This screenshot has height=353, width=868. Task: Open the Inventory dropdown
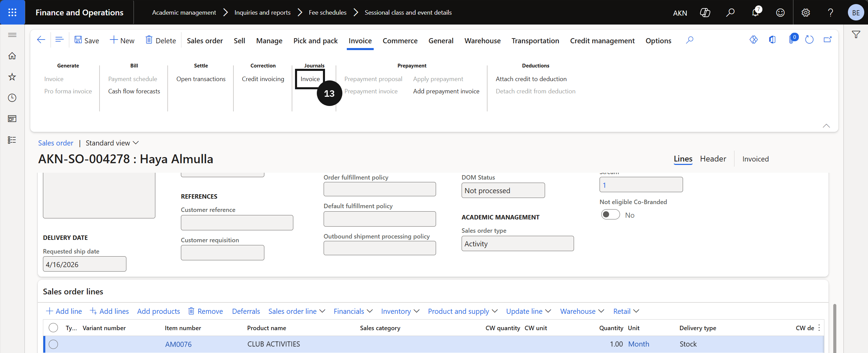pos(400,311)
